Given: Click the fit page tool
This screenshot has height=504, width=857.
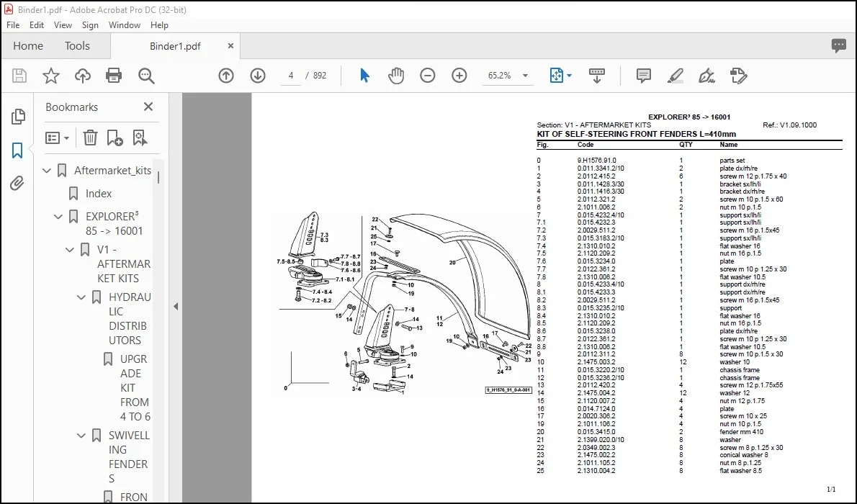Looking at the screenshot, I should (556, 76).
